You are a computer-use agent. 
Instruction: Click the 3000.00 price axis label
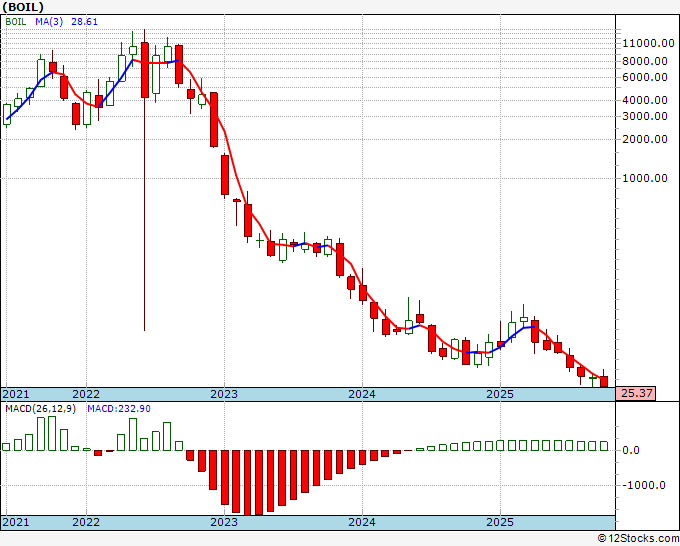pos(645,116)
